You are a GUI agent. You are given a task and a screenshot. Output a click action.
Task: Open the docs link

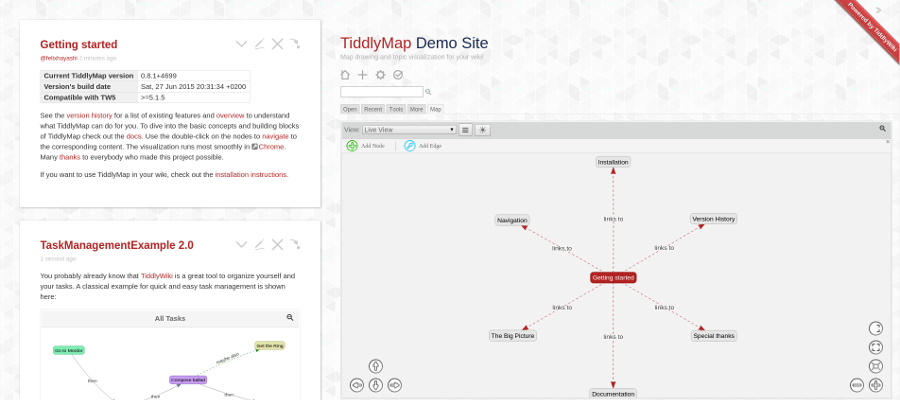pos(134,137)
